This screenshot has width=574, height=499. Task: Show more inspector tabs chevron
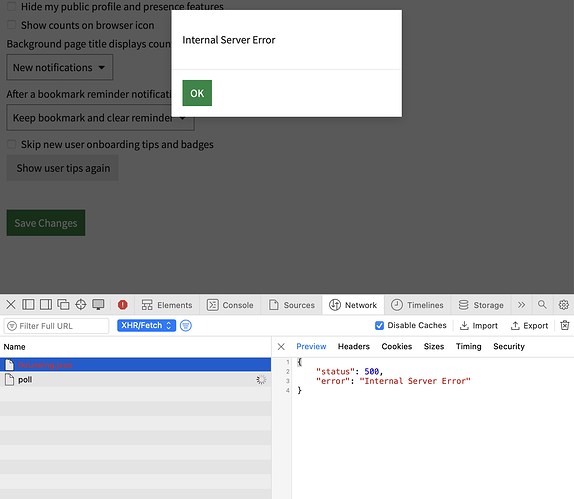521,305
